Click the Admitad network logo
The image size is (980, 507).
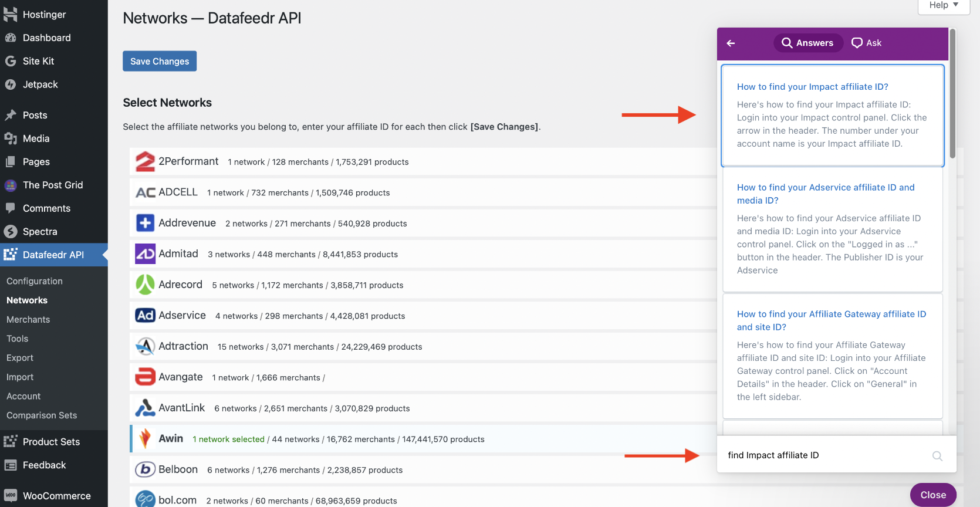click(x=145, y=254)
